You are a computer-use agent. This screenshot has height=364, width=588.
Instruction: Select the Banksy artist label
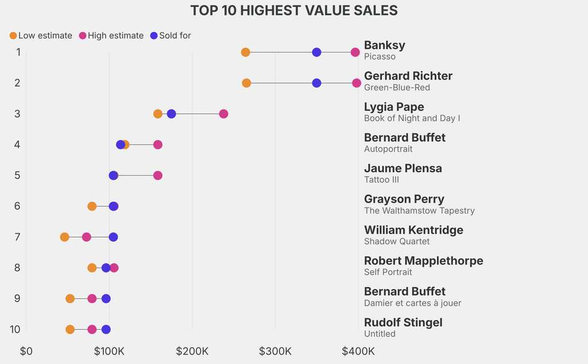pos(384,45)
